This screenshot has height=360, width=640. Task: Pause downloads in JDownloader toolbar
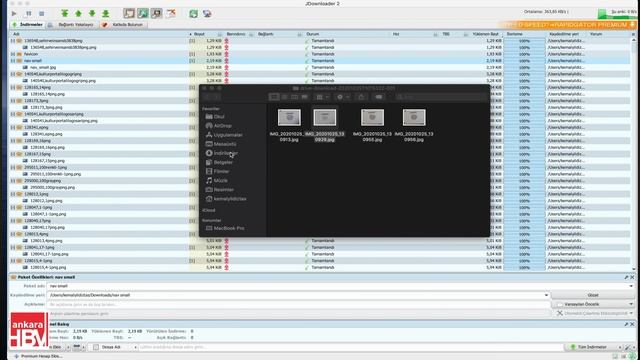coord(28,13)
